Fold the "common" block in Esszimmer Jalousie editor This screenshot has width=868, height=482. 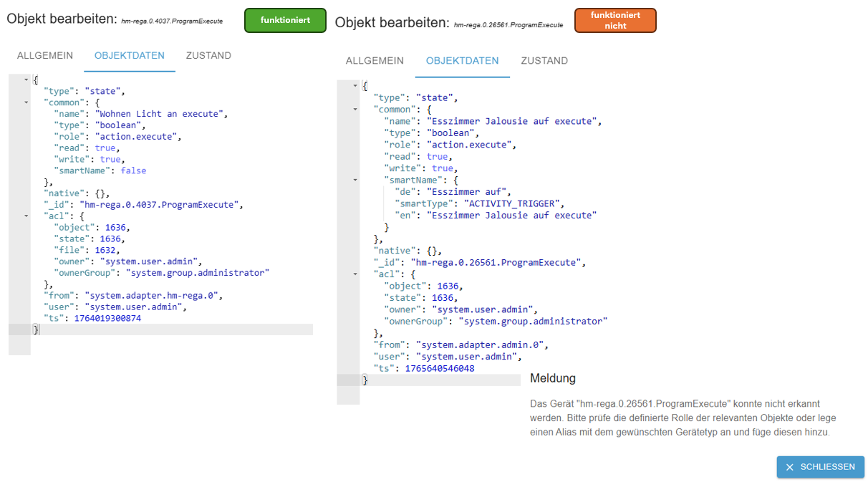[355, 110]
